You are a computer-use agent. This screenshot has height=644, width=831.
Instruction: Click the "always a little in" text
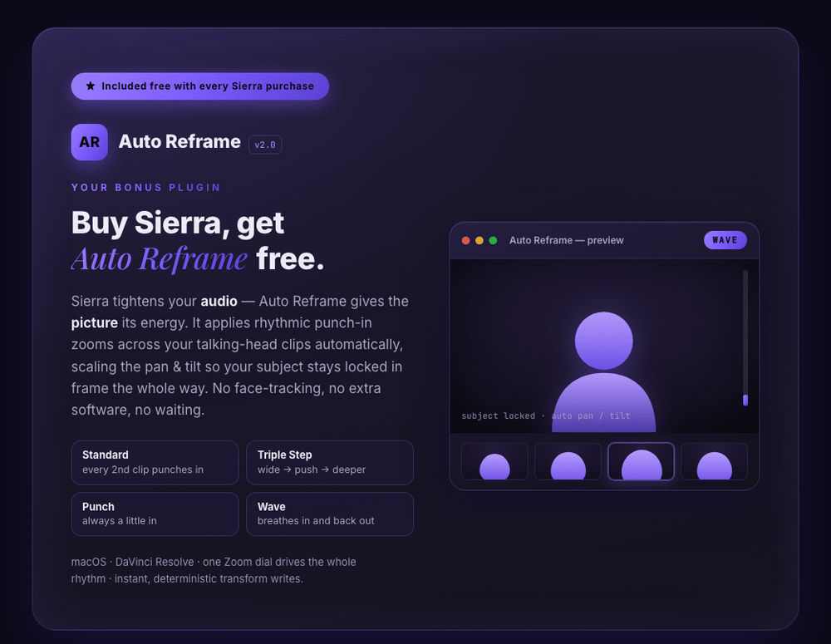pyautogui.click(x=119, y=520)
